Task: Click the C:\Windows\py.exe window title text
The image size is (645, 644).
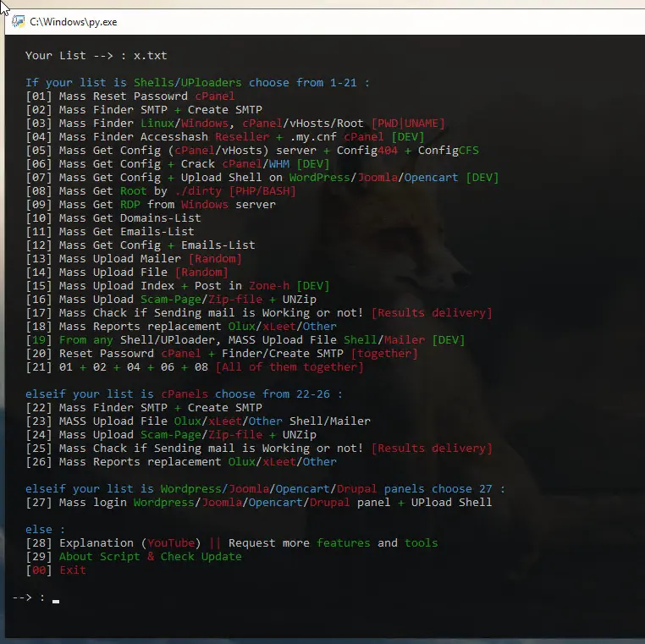Action: (x=74, y=22)
